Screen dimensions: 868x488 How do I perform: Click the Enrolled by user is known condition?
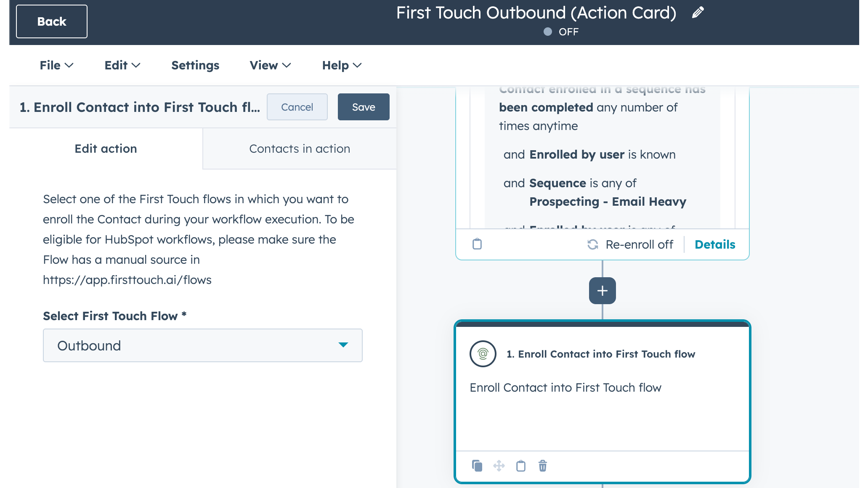pos(589,154)
